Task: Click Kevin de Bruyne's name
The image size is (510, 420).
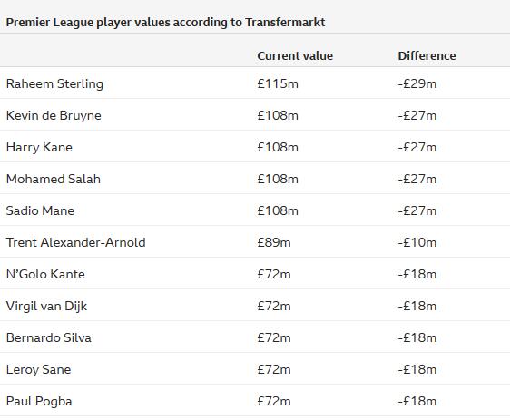Action: coord(54,115)
